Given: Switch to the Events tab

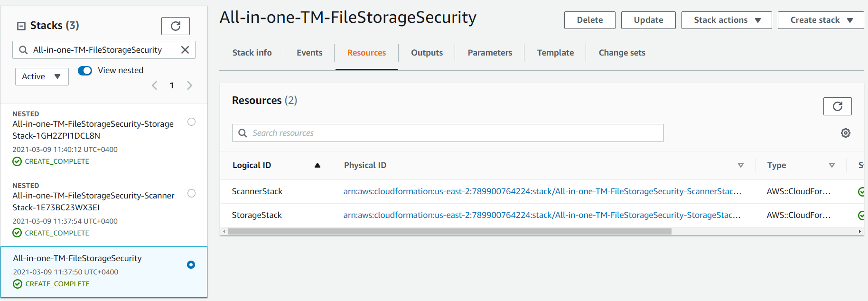Looking at the screenshot, I should click(x=309, y=53).
